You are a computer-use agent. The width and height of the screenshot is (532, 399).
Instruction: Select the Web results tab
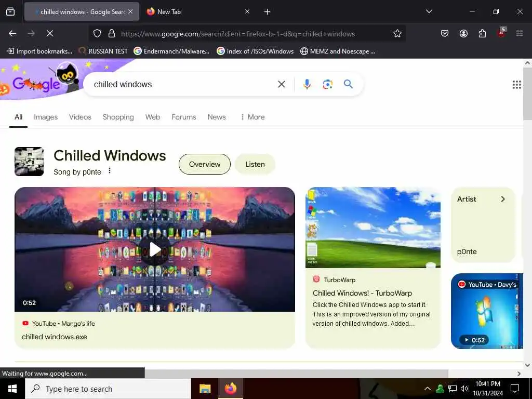[x=153, y=117]
